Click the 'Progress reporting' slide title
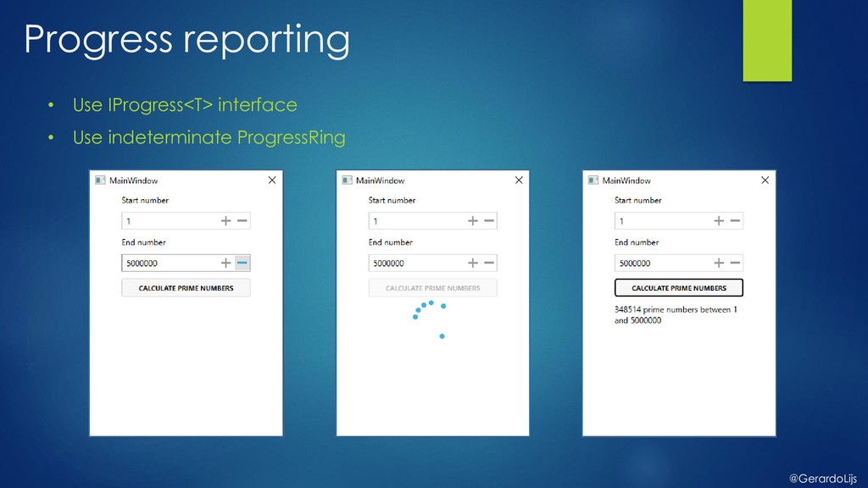The height and width of the screenshot is (488, 868). pyautogui.click(x=187, y=40)
